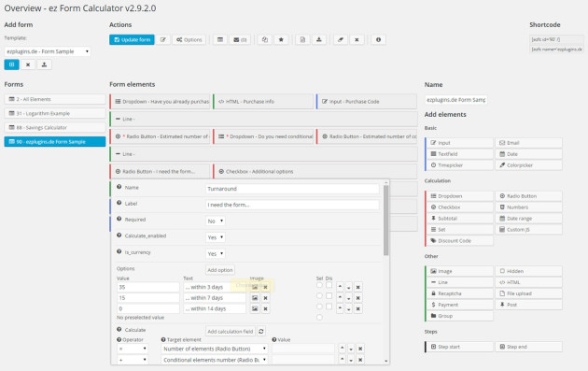Duplicate form with the copy icon
Viewport: 588px width, 371px height.
(265, 40)
